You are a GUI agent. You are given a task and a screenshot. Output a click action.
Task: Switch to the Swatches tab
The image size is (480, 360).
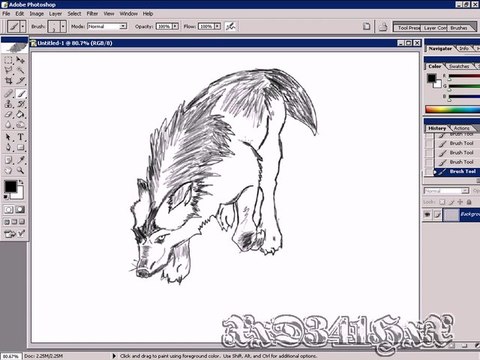459,66
